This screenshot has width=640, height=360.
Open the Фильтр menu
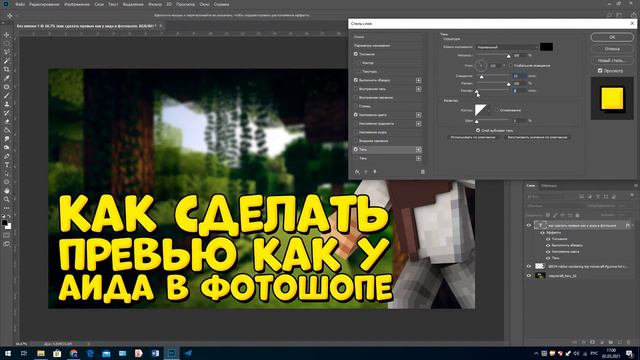pos(155,4)
